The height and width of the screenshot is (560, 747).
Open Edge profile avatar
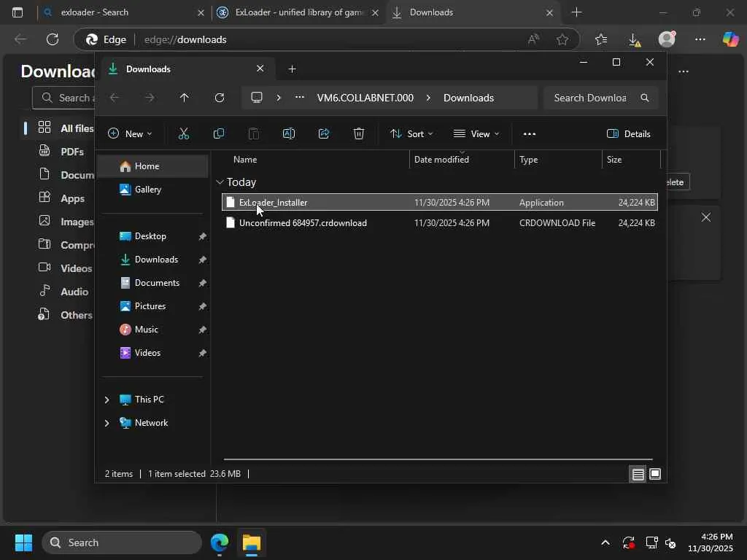(x=667, y=39)
